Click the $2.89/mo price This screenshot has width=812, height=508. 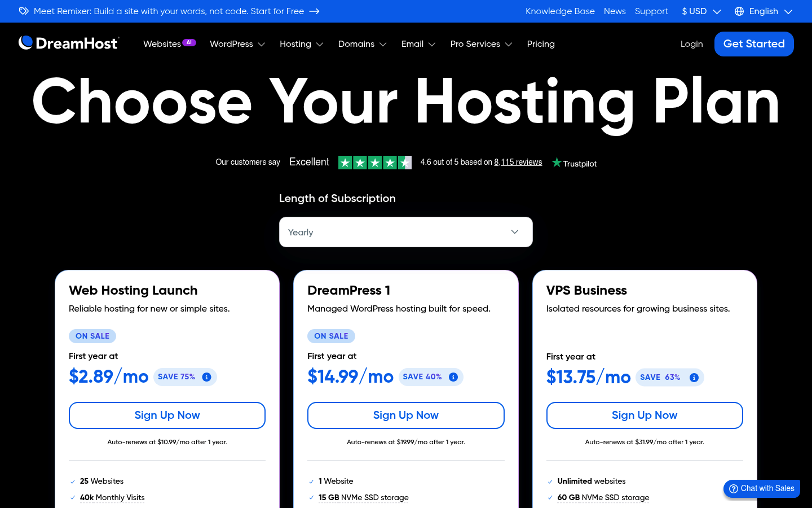point(109,376)
